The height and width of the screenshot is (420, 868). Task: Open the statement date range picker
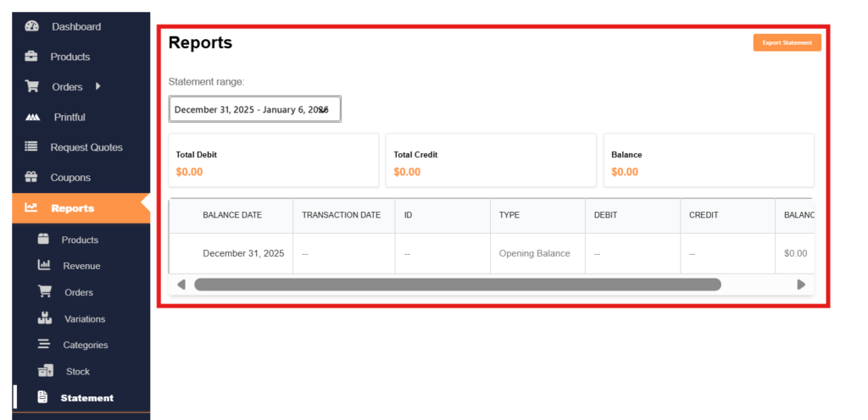[246, 110]
